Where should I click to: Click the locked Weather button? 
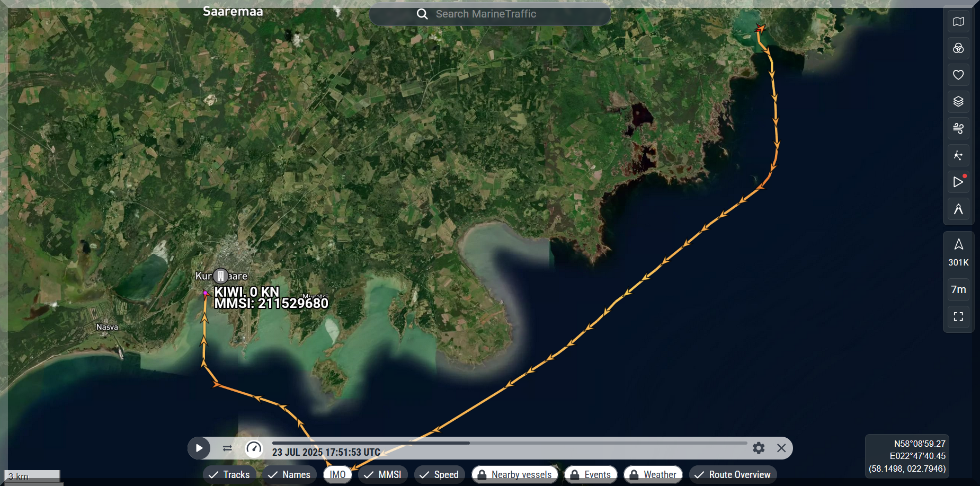653,474
